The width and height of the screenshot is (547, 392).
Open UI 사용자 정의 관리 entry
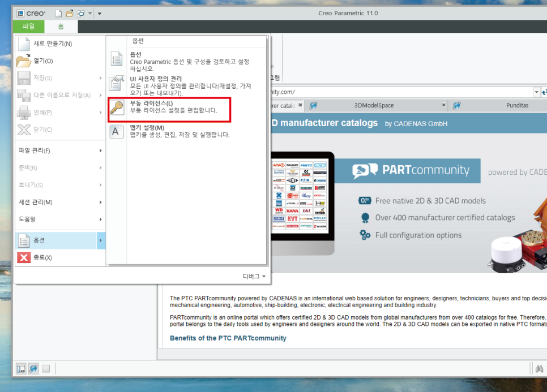(x=187, y=86)
